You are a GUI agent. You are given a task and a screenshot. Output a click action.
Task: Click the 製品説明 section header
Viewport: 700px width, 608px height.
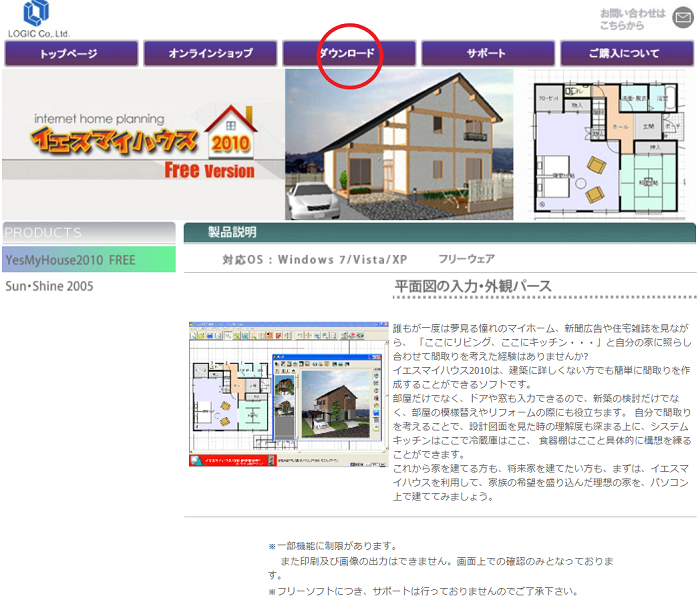tap(440, 233)
